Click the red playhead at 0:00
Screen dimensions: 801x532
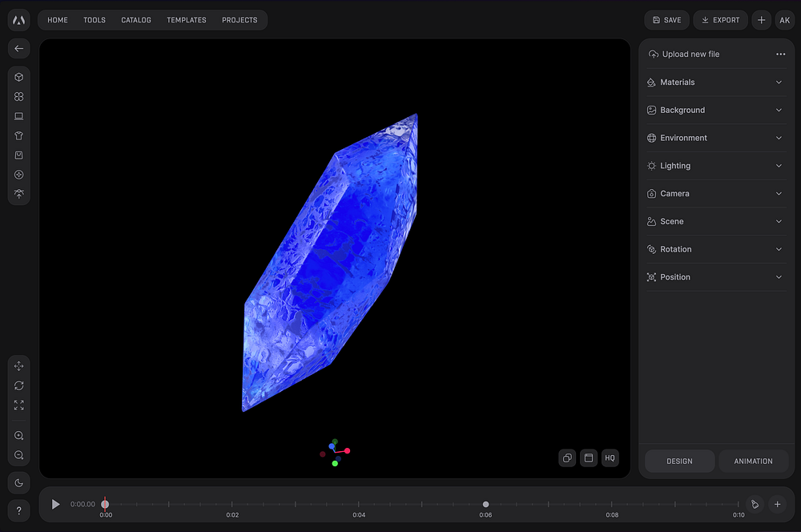[x=105, y=505]
